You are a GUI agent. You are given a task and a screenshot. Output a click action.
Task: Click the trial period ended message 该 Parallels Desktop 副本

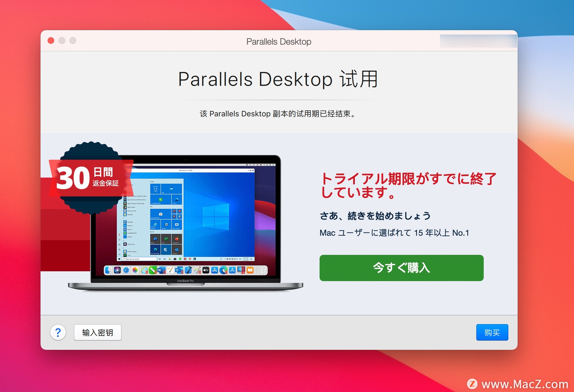(278, 114)
